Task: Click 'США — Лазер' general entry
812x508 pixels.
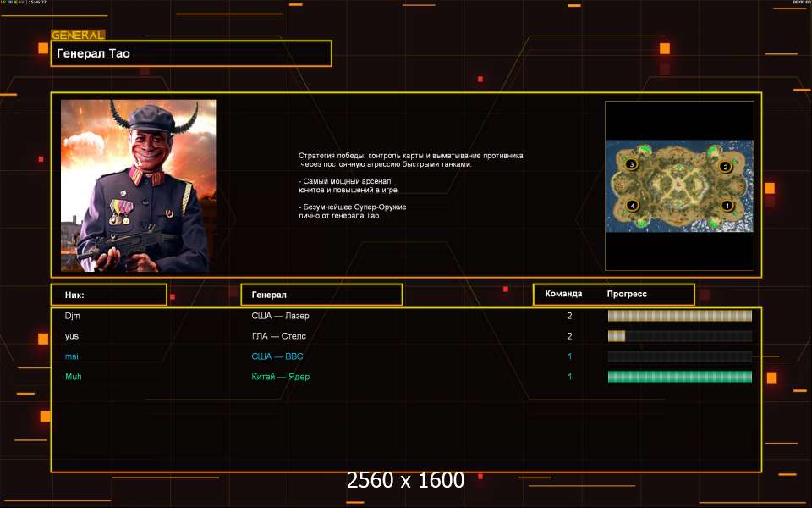Action: pyautogui.click(x=280, y=316)
